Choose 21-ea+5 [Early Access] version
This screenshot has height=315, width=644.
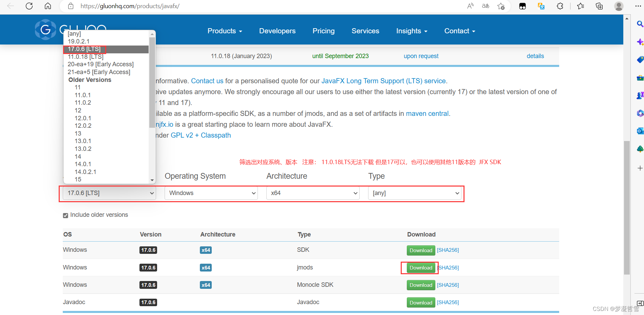click(x=106, y=72)
